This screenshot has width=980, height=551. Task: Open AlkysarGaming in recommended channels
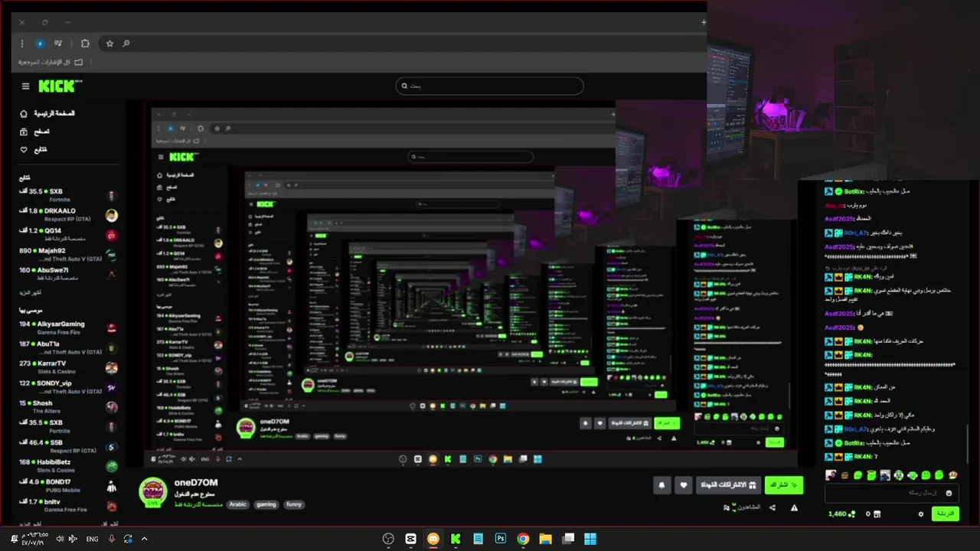(x=69, y=328)
